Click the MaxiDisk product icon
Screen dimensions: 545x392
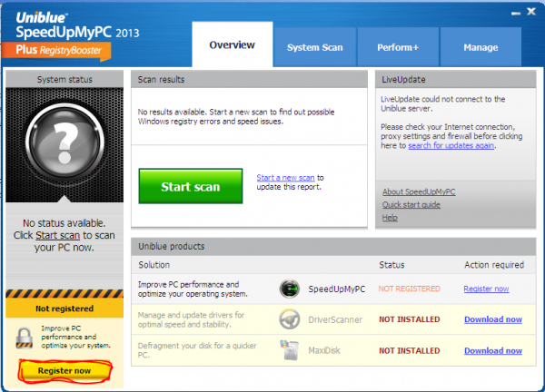290,350
